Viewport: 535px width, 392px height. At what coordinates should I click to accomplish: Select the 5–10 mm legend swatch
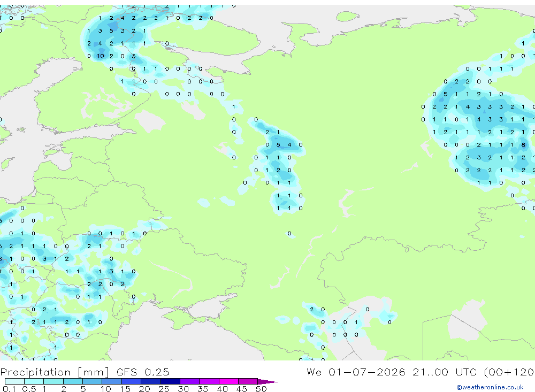[x=93, y=381]
